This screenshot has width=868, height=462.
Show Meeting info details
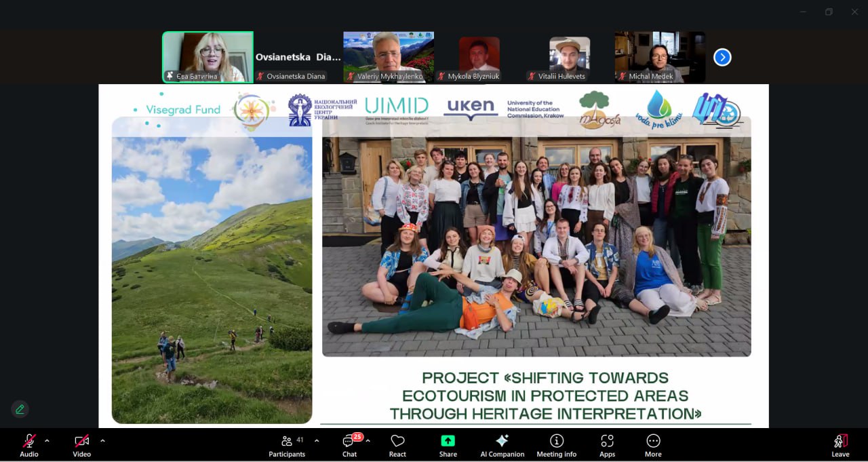click(x=556, y=444)
